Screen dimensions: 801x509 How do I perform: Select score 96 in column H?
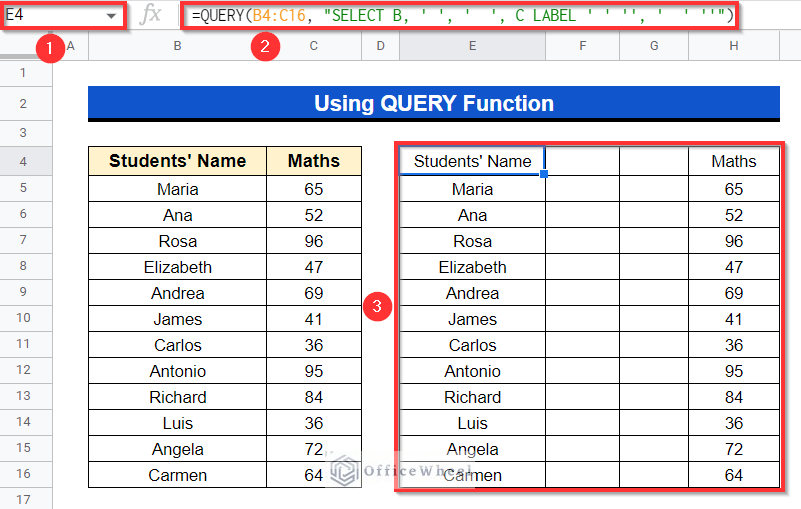[734, 241]
